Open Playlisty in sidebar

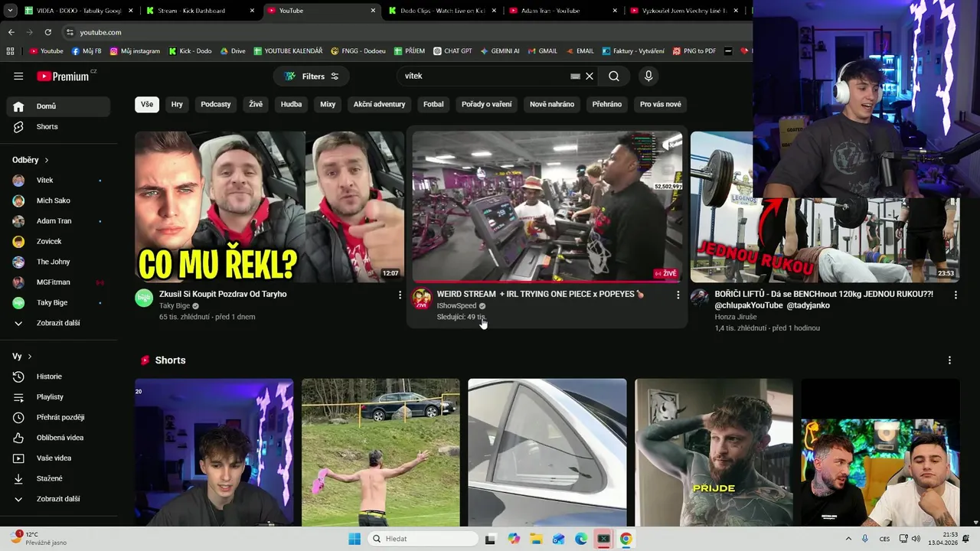(x=58, y=397)
